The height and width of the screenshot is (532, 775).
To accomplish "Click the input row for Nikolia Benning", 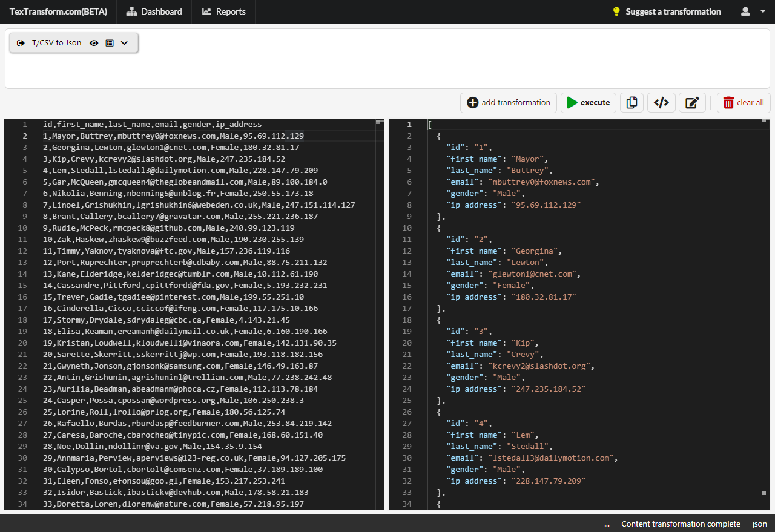I will [x=178, y=194].
